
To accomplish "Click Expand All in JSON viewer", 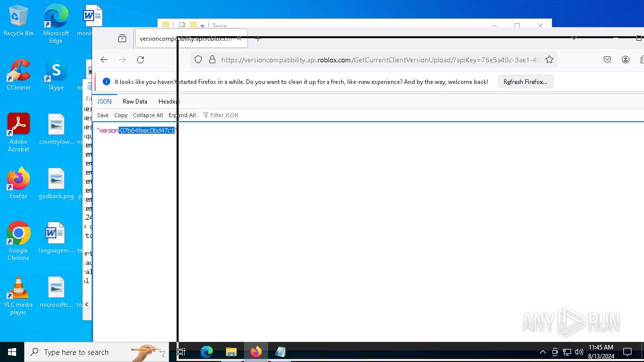I will (182, 115).
